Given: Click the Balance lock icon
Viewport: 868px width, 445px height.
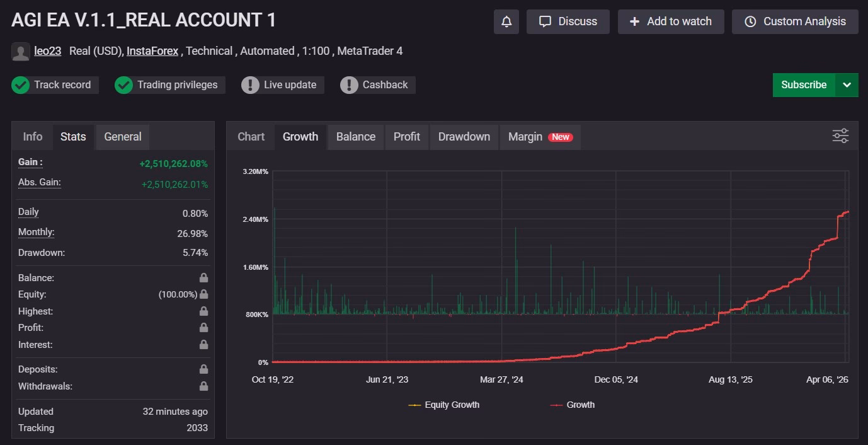Looking at the screenshot, I should [203, 278].
